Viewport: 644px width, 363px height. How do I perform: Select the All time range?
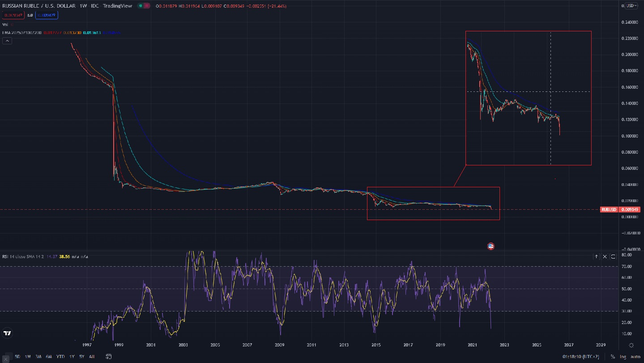coord(92,357)
